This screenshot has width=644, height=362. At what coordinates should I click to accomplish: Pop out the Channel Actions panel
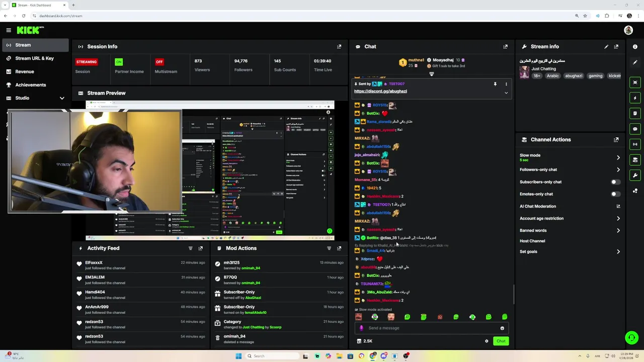pyautogui.click(x=616, y=140)
